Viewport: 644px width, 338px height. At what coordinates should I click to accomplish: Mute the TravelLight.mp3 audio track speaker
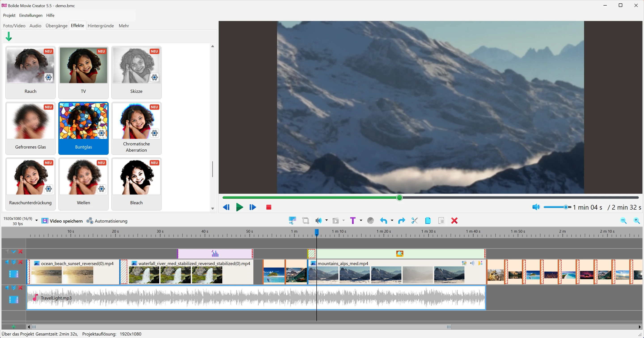click(7, 288)
